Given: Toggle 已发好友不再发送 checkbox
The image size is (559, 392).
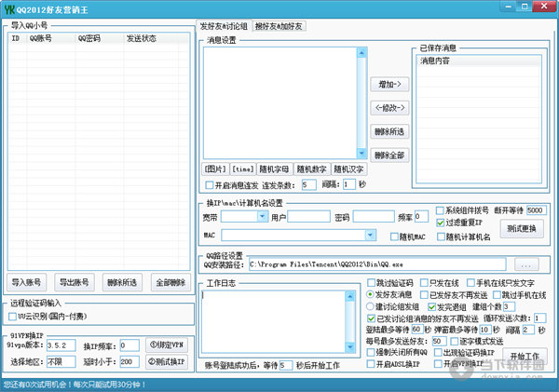Looking at the screenshot, I should pos(424,295).
